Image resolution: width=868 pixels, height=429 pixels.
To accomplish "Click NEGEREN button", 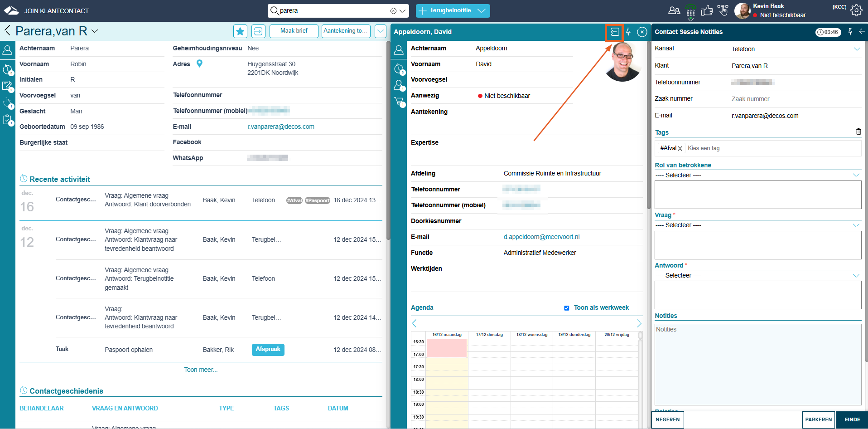I will click(x=667, y=419).
